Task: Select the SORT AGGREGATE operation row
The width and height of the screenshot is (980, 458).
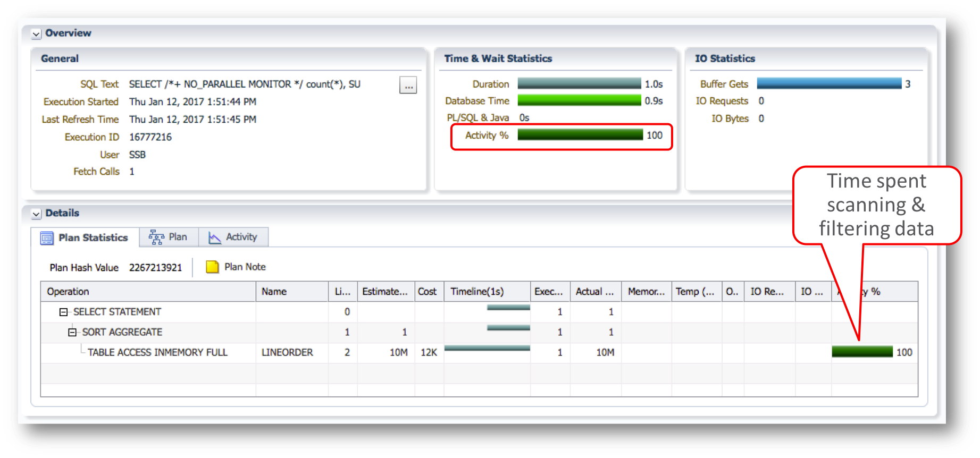Action: coord(479,332)
